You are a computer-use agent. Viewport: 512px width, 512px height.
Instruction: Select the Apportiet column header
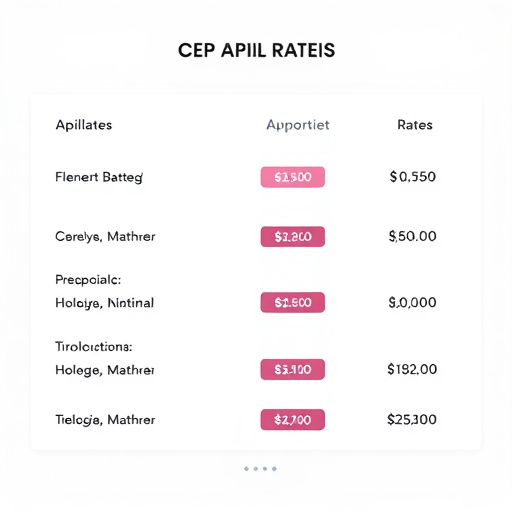tap(298, 126)
